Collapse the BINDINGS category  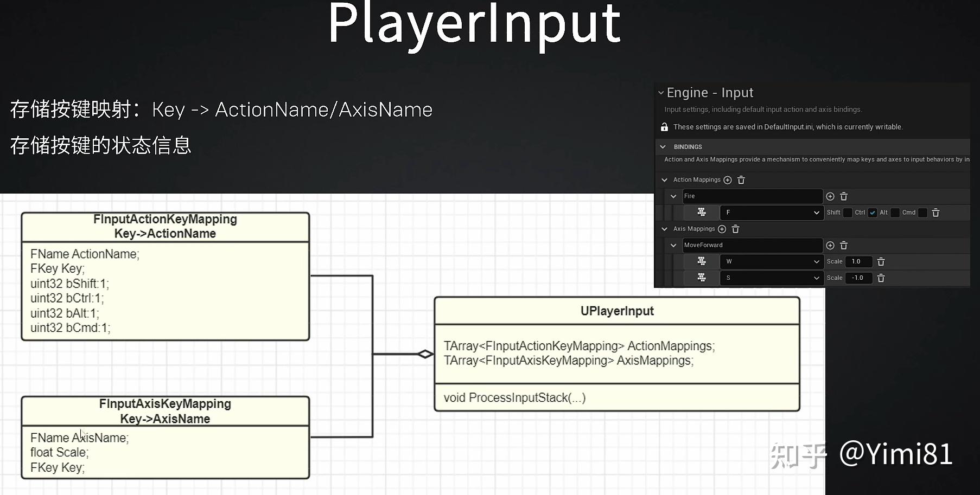tap(663, 147)
